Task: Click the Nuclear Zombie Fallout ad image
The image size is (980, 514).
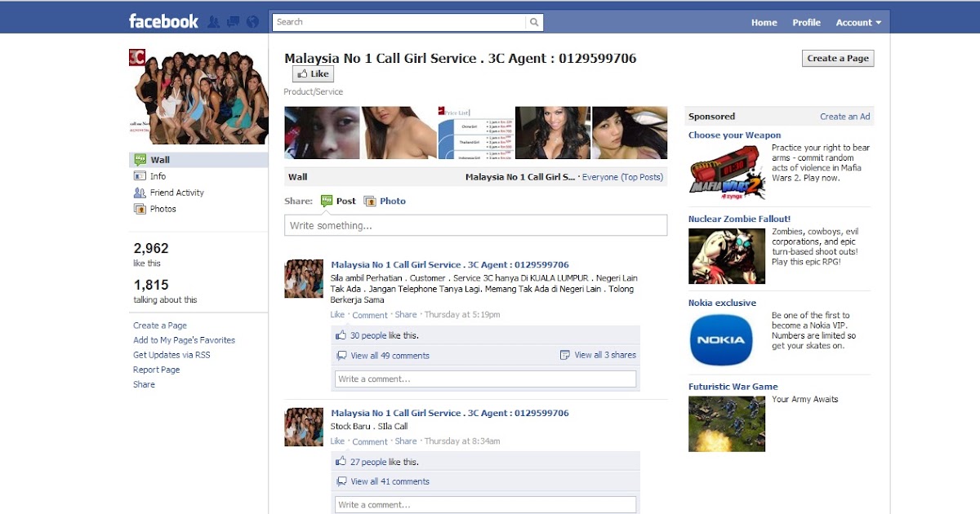Action: [x=727, y=256]
